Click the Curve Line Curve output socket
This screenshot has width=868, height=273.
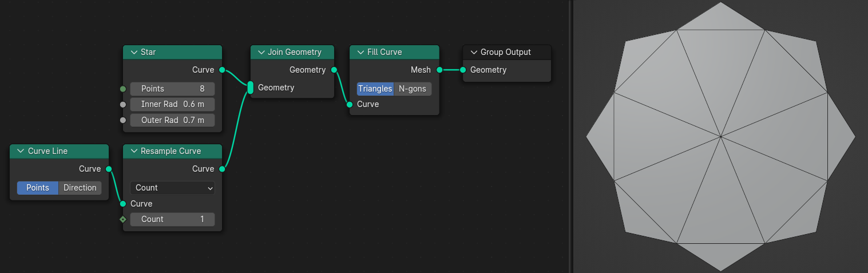point(109,169)
